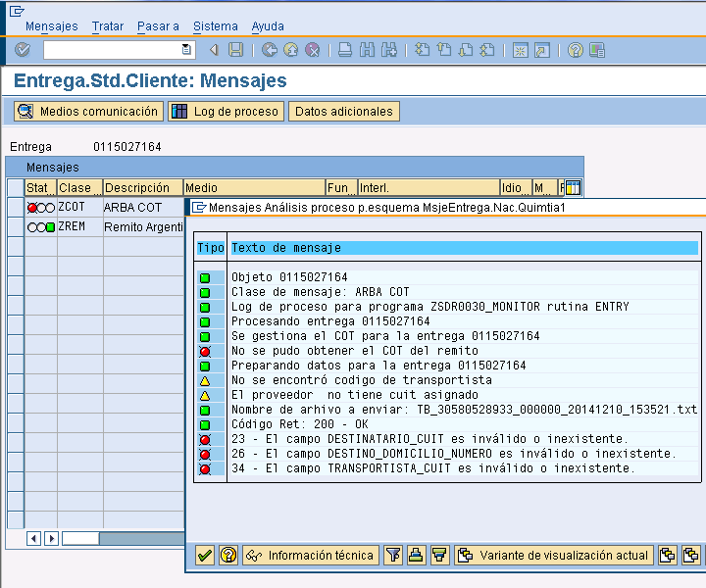Select the ZREM row selector
The height and width of the screenshot is (588, 706).
(x=16, y=226)
